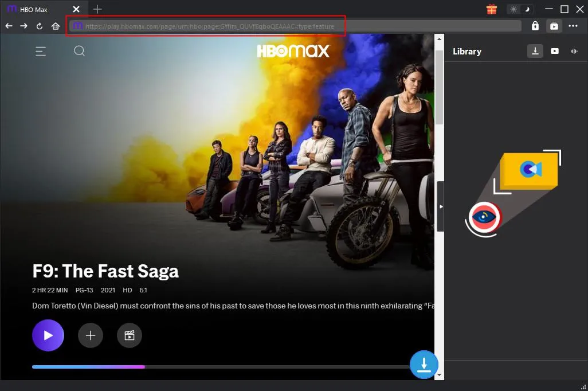Screen dimensions: 588x391
Task: Open the three-dots more options menu
Action: click(573, 26)
